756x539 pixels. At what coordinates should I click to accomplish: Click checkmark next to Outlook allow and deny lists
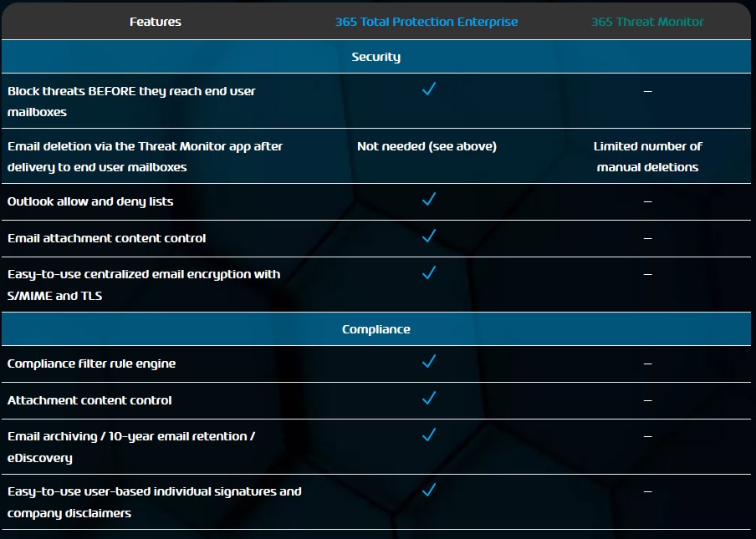pos(429,199)
